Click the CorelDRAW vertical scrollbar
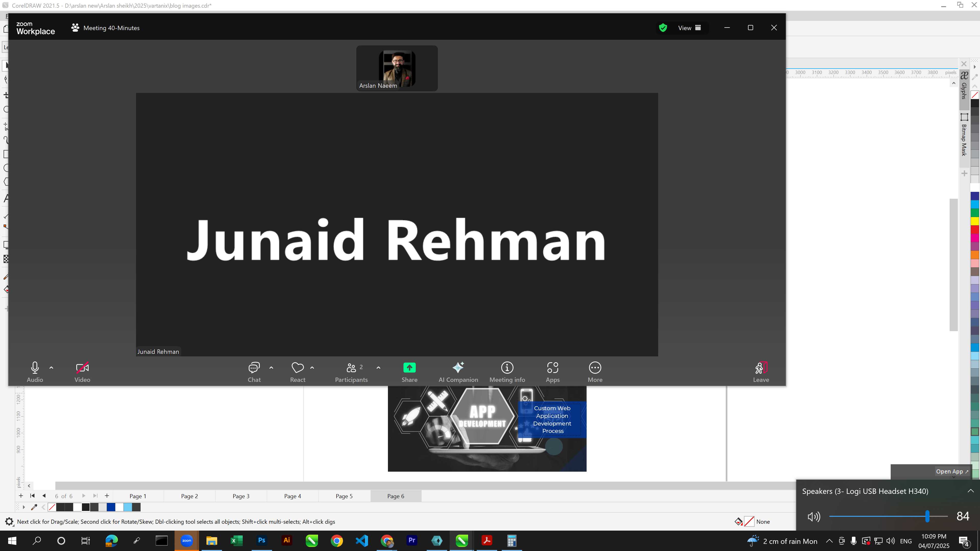 click(953, 265)
